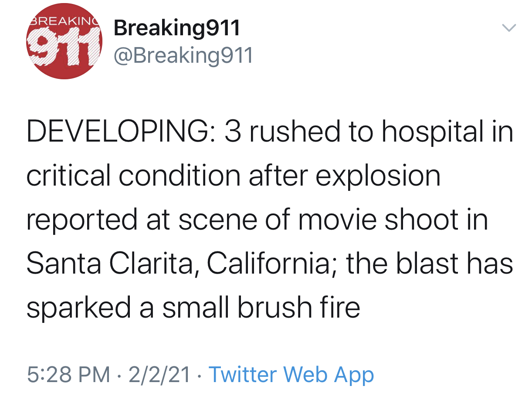Viewport: 532px width, 403px height.
Task: Click the 5:28 PM timestamp
Action: pos(68,375)
